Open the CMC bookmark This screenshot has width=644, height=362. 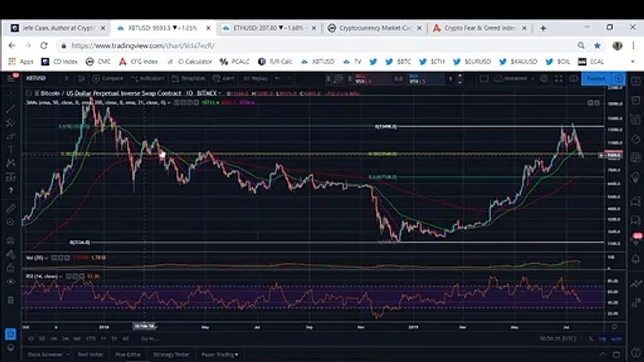point(98,62)
